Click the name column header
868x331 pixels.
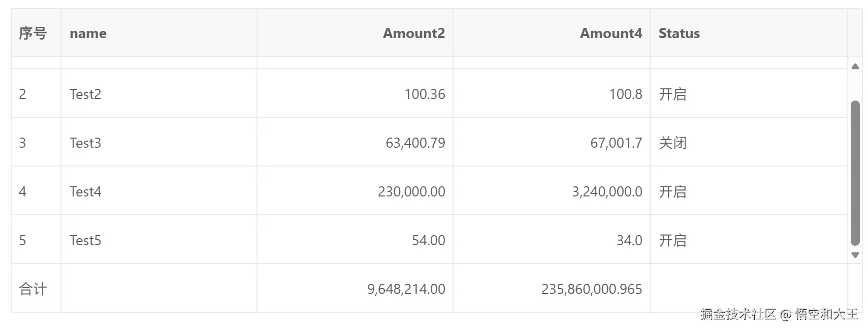[x=88, y=34]
